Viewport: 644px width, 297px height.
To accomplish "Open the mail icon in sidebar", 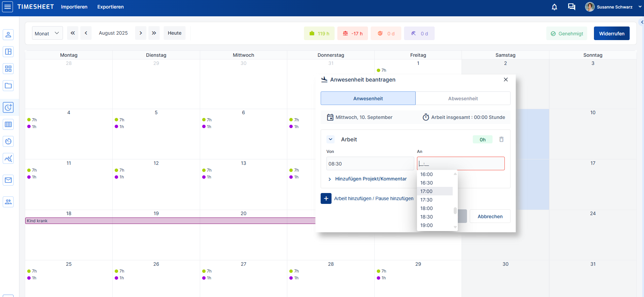I will tap(8, 180).
